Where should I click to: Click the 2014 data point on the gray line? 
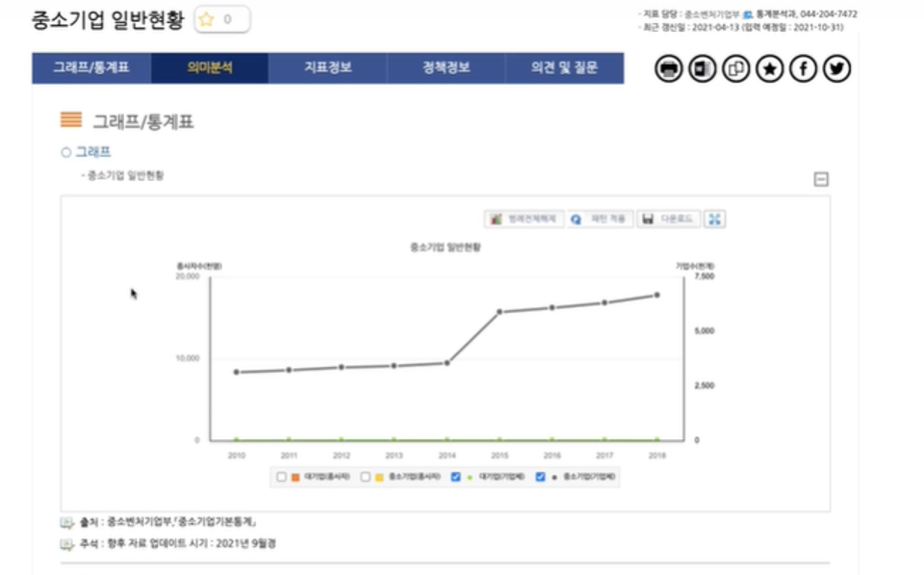click(448, 363)
